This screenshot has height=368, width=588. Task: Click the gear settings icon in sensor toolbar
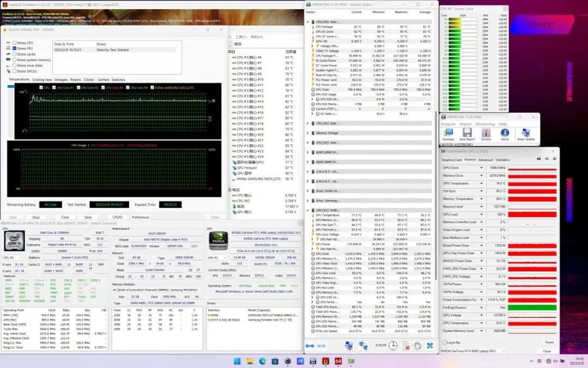point(417,346)
